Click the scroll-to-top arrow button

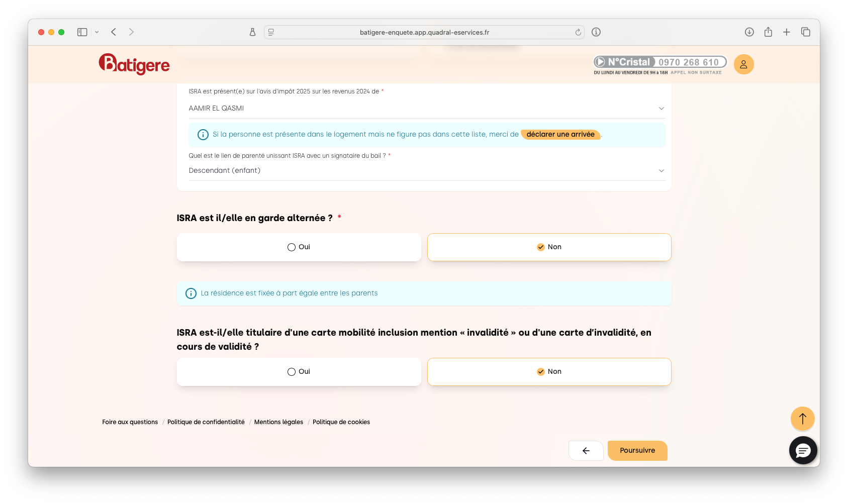coord(802,419)
